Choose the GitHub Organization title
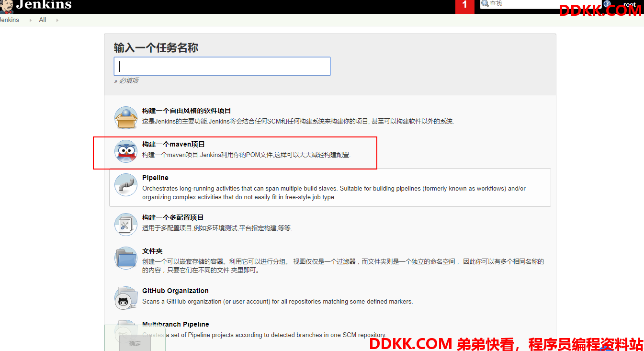 point(175,291)
